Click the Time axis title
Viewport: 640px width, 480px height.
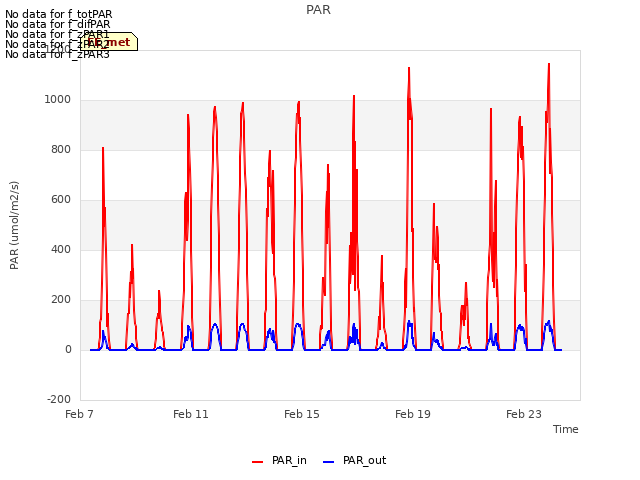coord(566,429)
